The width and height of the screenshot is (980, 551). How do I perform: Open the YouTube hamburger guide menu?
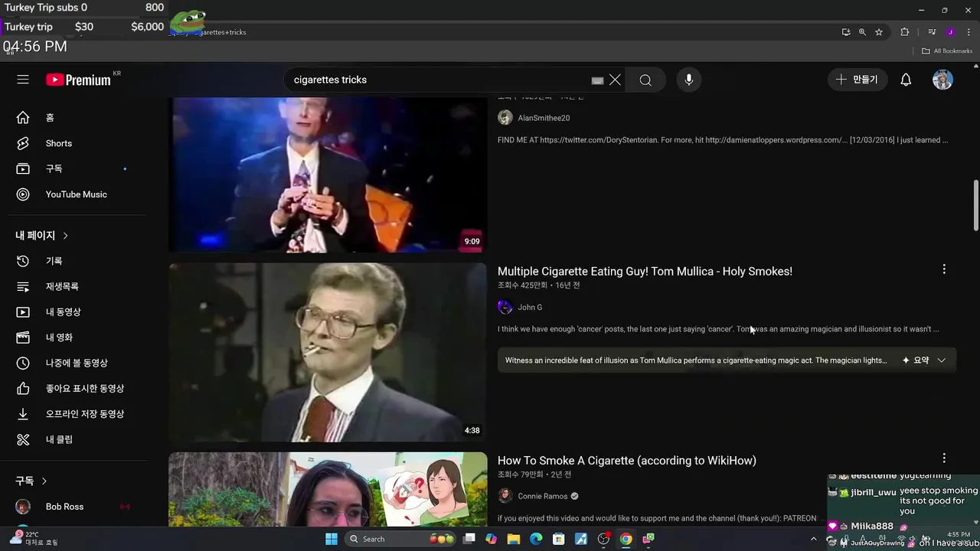point(23,80)
